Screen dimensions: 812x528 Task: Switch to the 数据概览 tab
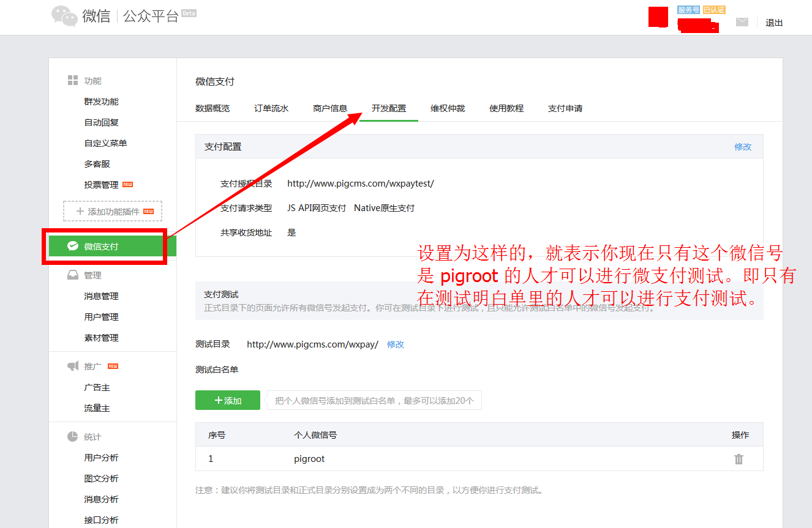pos(211,108)
